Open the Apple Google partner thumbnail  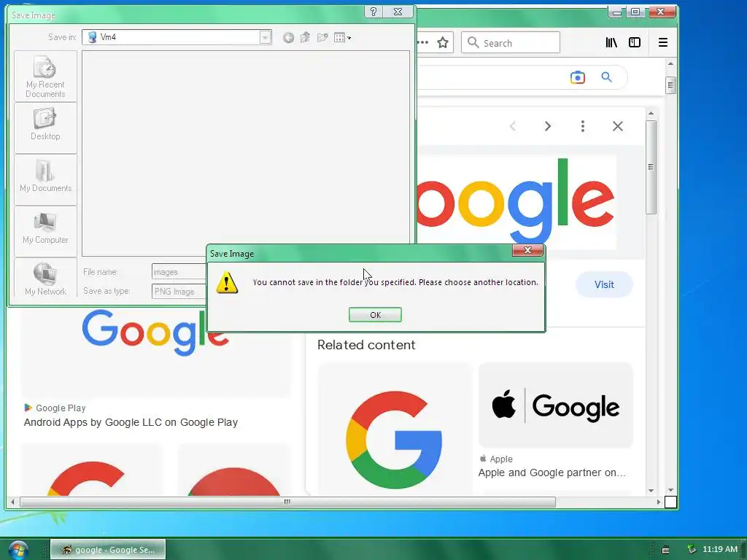click(x=555, y=405)
